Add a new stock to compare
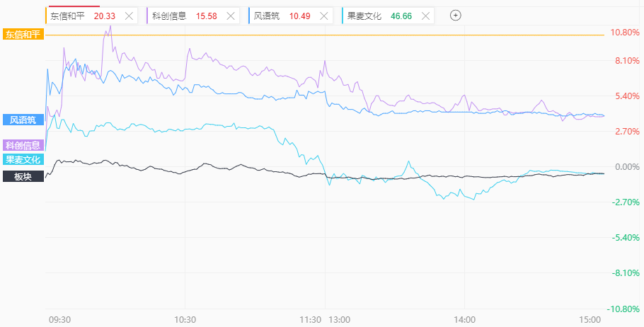The width and height of the screenshot is (644, 327). 456,15
